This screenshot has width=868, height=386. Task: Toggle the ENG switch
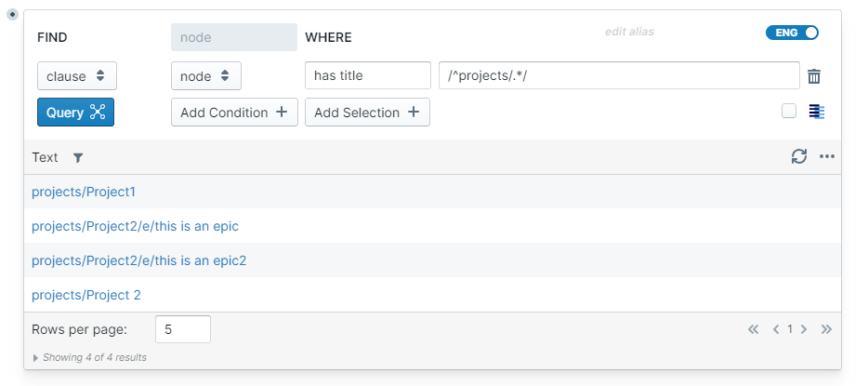[792, 33]
